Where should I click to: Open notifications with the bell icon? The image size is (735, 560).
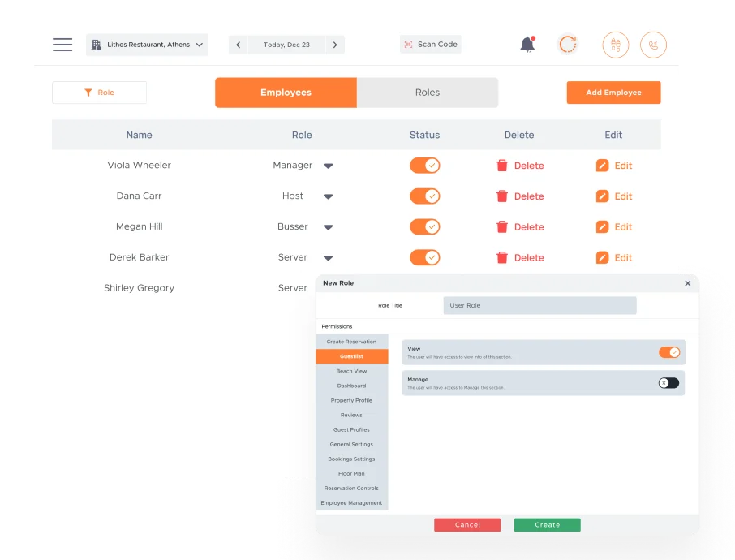[x=528, y=45]
